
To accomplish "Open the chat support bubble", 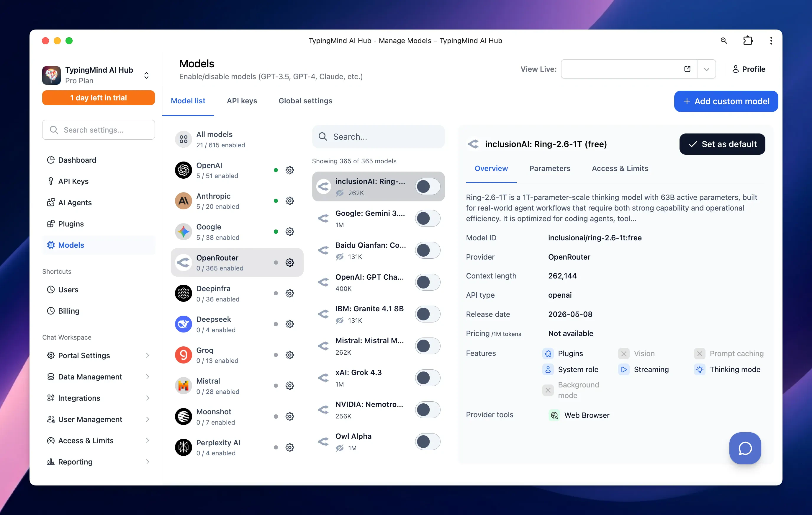I will [745, 448].
